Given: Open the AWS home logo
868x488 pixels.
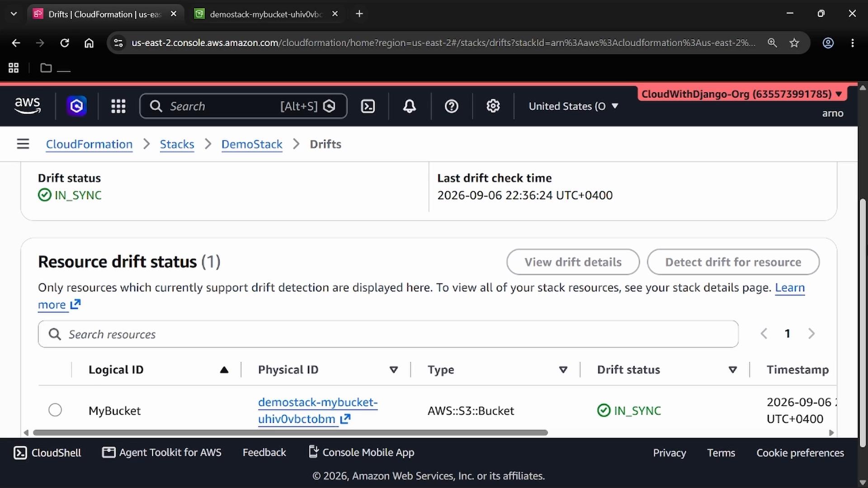Looking at the screenshot, I should 27,106.
